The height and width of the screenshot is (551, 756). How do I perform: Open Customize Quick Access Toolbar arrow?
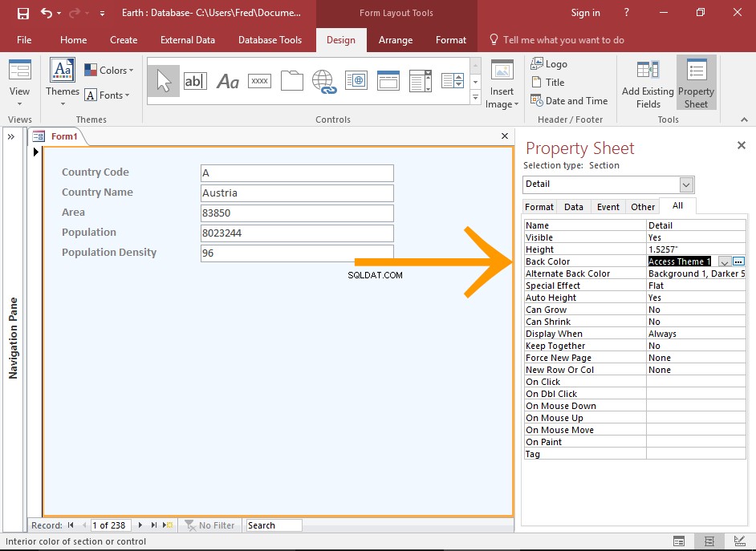[102, 14]
